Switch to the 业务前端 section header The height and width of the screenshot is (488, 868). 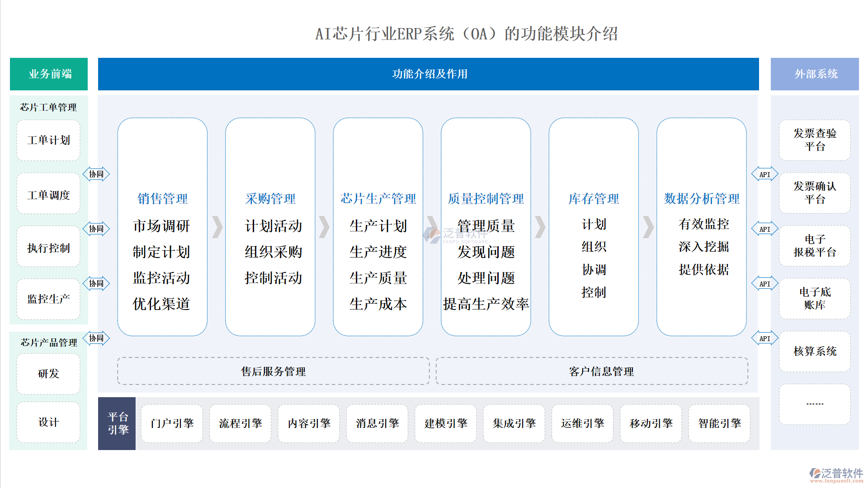point(48,74)
